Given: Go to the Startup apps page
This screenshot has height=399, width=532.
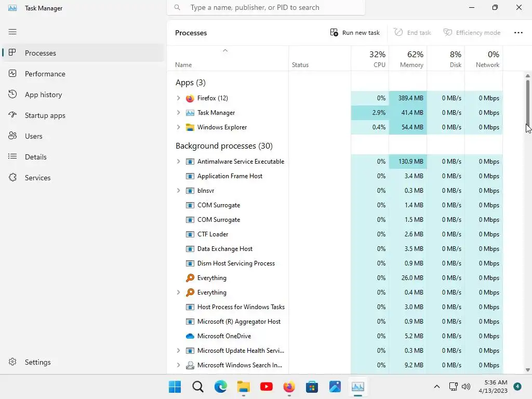Looking at the screenshot, I should pos(83,115).
